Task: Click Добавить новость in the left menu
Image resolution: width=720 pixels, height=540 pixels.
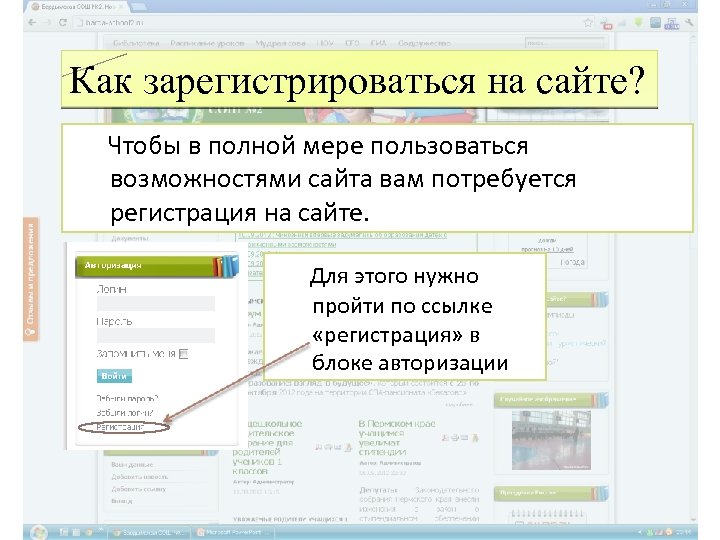Action: 140,477
